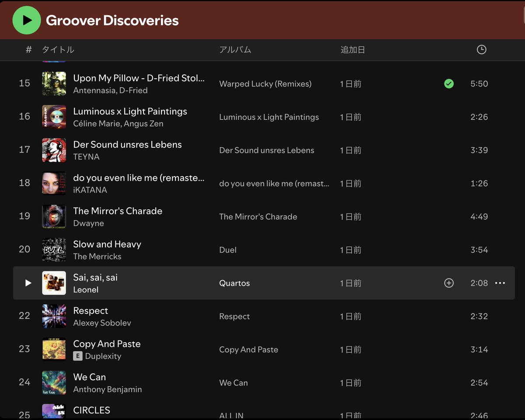525x420 pixels.
Task: Play the Groover Discoveries playlist
Action: tap(27, 20)
